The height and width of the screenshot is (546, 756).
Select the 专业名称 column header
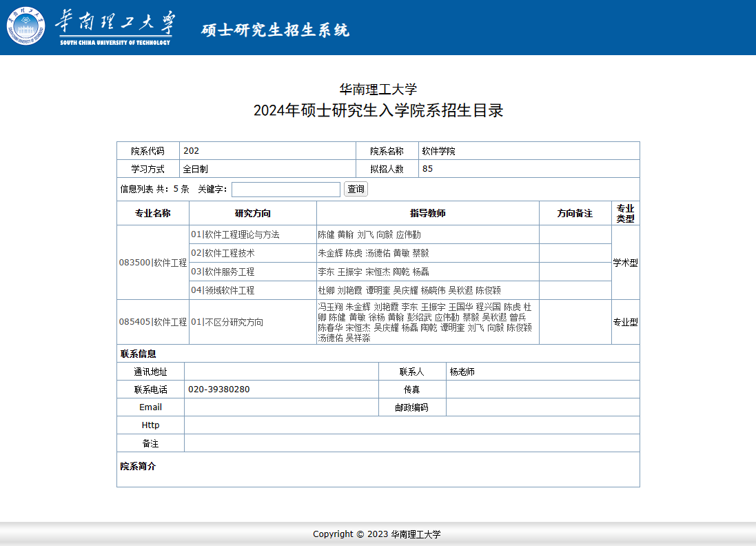[153, 213]
